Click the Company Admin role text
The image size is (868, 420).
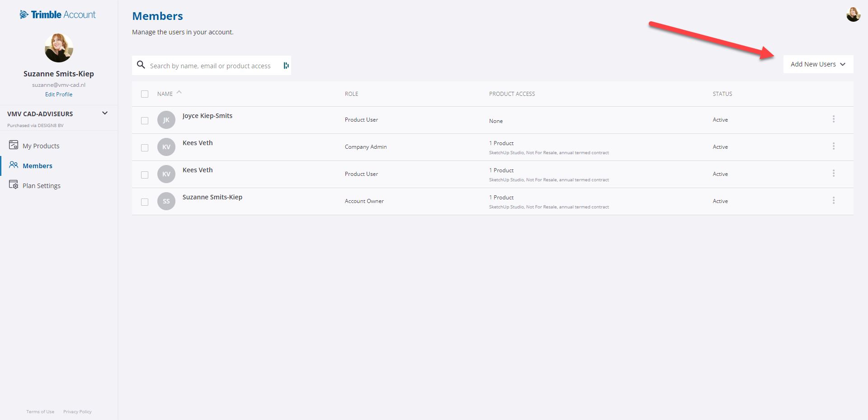coord(366,147)
